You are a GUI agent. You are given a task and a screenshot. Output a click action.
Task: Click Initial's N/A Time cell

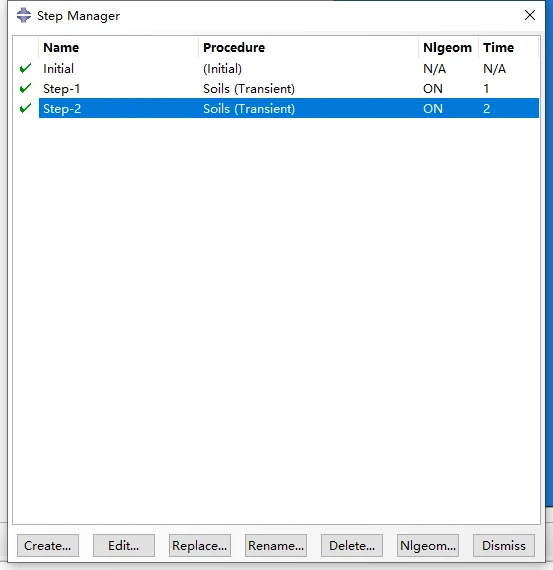pos(494,69)
